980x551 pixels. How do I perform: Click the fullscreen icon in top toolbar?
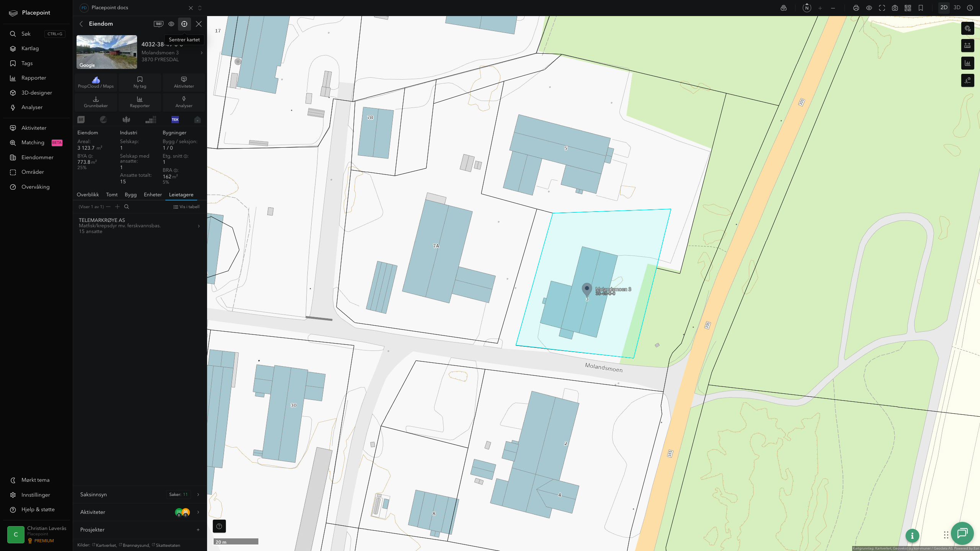882,8
